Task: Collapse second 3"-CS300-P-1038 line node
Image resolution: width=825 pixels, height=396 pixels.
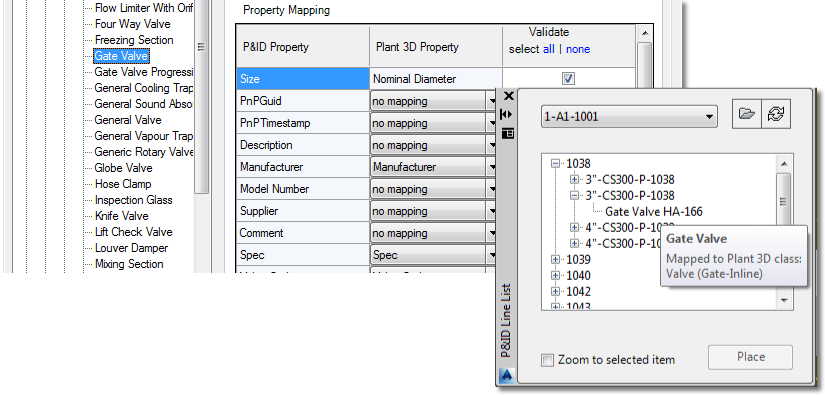Action: [x=574, y=196]
